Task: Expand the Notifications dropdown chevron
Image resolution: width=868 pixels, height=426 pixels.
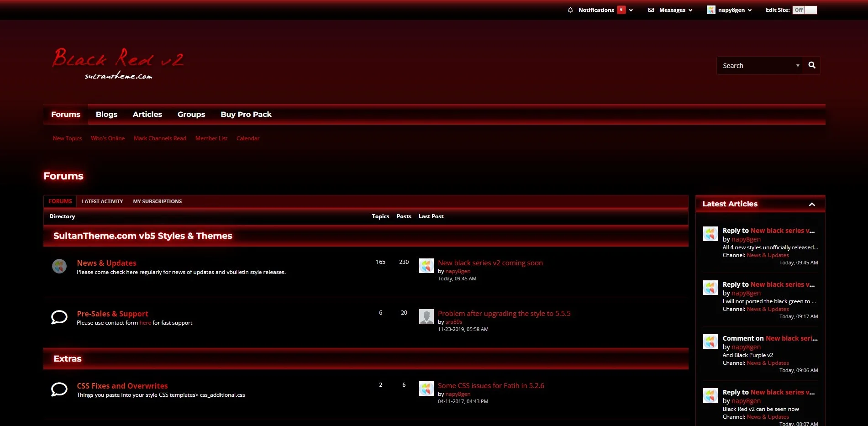Action: (x=631, y=10)
